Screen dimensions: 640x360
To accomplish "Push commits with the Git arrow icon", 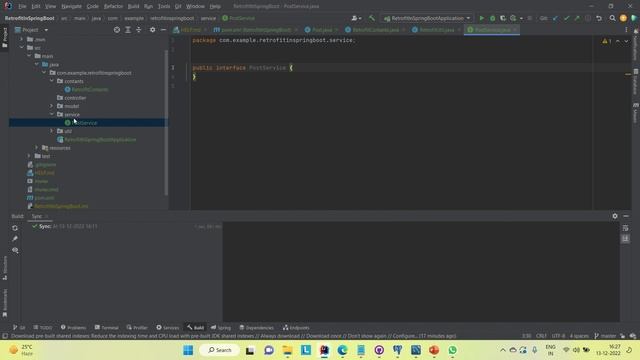I will point(577,18).
